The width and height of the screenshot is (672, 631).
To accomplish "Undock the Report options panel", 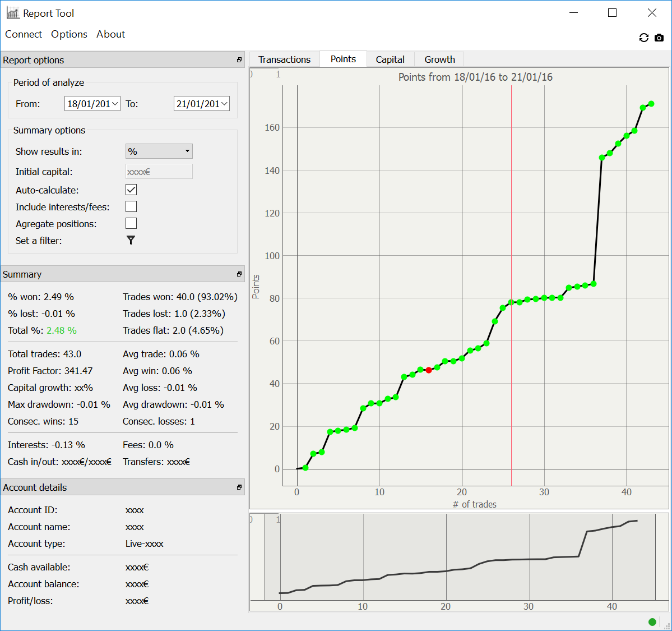I will (x=239, y=60).
